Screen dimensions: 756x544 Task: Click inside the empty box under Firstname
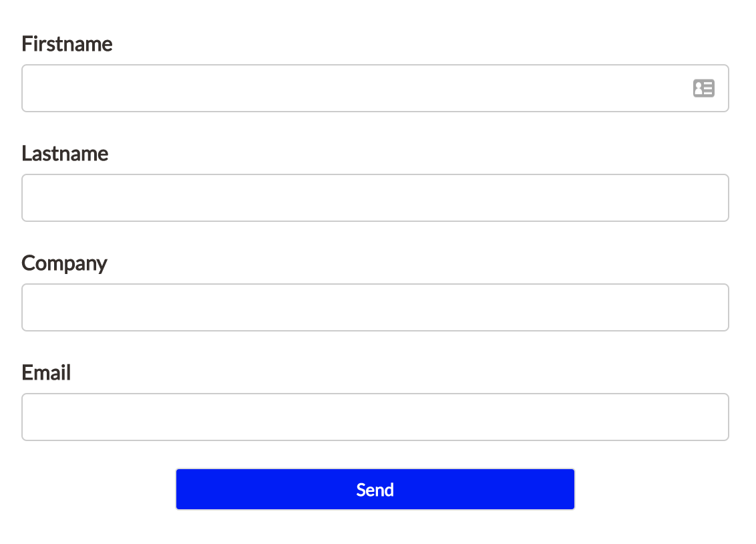[375, 88]
